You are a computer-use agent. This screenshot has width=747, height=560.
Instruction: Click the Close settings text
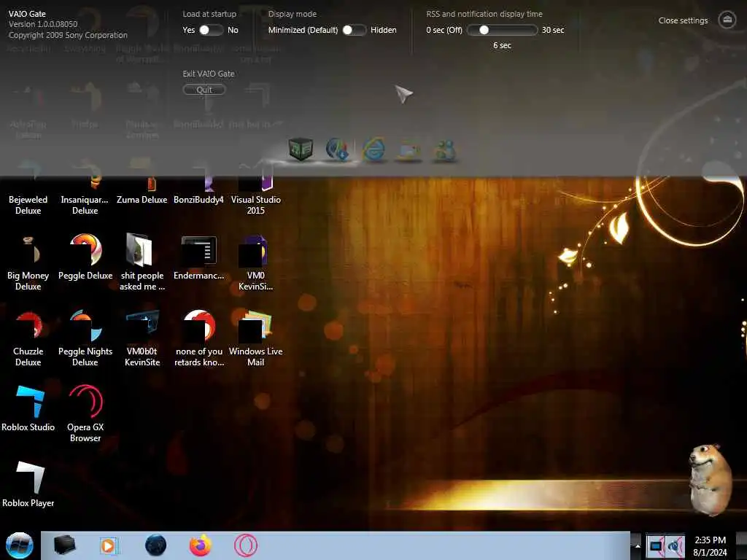click(683, 20)
